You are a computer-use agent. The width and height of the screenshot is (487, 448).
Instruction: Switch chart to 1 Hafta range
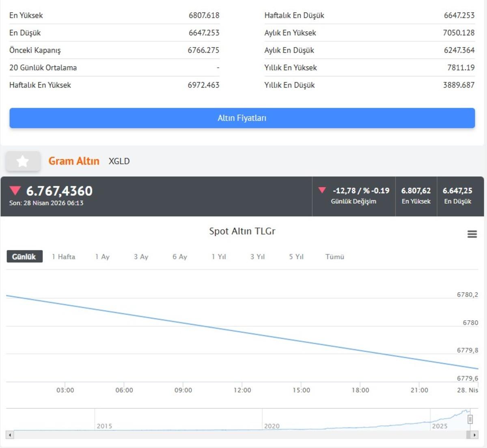click(64, 257)
